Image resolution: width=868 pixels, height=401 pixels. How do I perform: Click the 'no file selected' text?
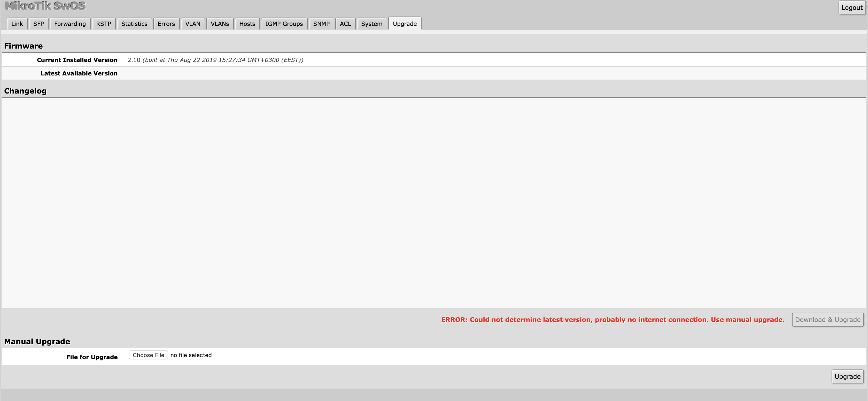(191, 355)
